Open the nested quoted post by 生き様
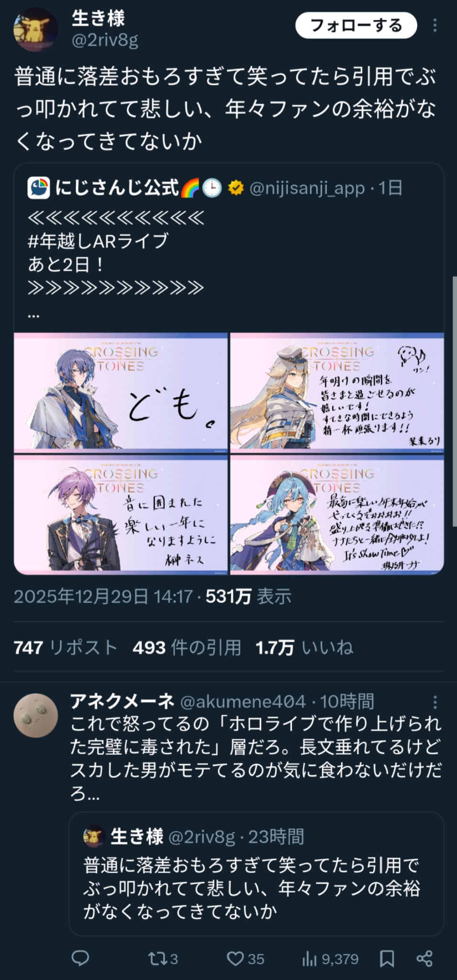Viewport: 457px width, 980px height. point(256,874)
